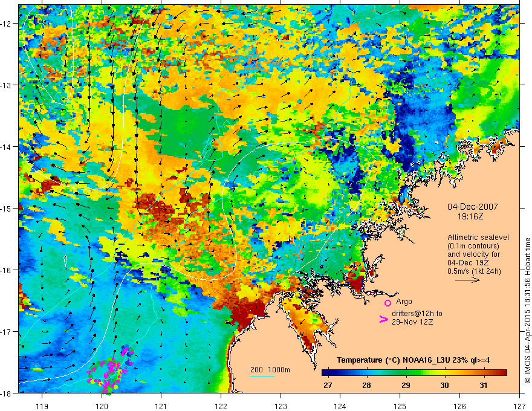The width and height of the screenshot is (532, 411).
Task: Click the magenta drifters arrowhead legend symbol
Action: coord(383,319)
